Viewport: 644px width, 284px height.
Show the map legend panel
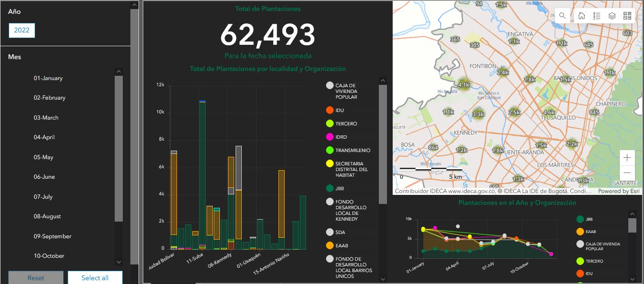point(597,16)
